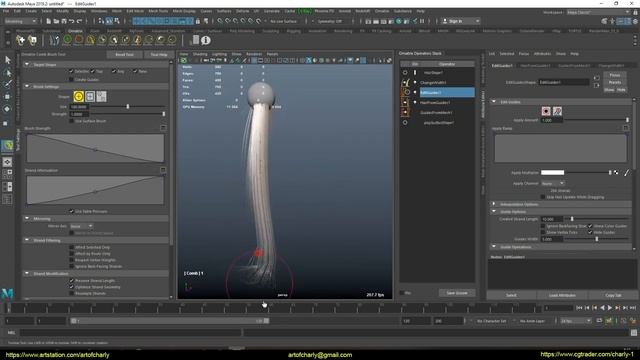
Task: Click the Undo arrow icon
Action: pos(72,21)
